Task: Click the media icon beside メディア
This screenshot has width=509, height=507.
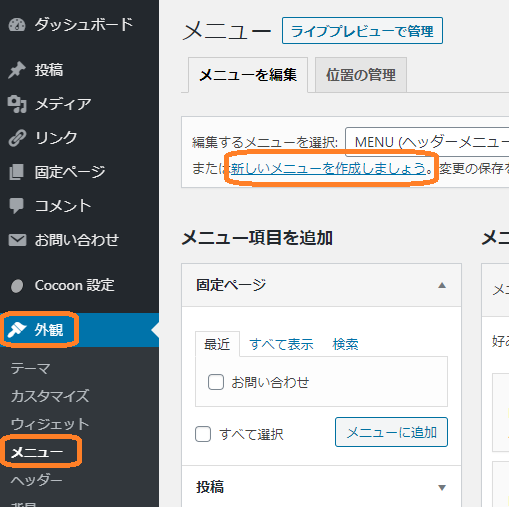Action: tap(17, 104)
